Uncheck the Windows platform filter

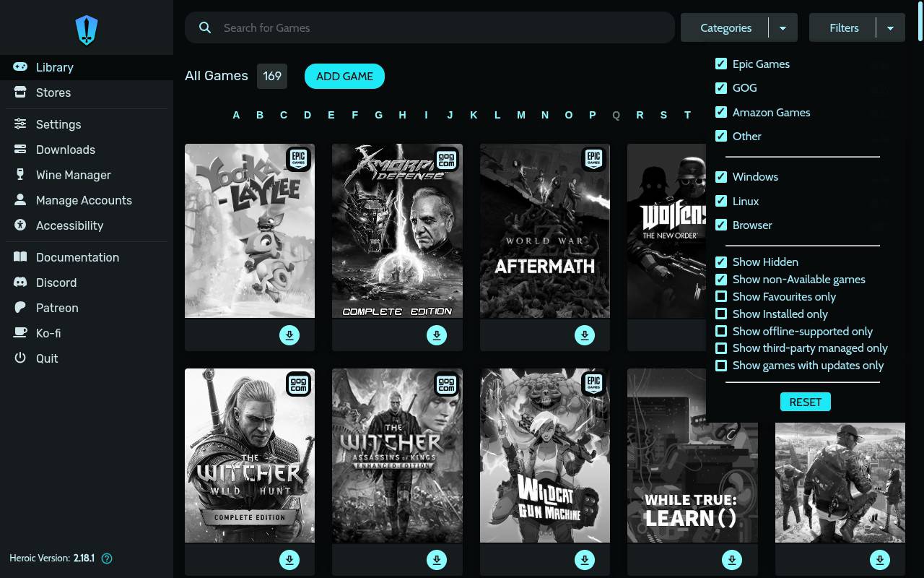pyautogui.click(x=720, y=176)
